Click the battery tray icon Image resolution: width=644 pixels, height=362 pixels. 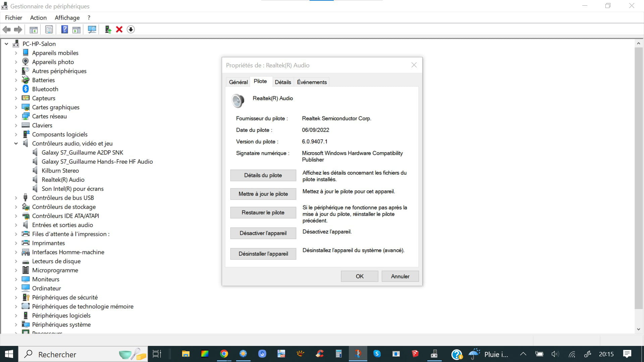(539, 354)
